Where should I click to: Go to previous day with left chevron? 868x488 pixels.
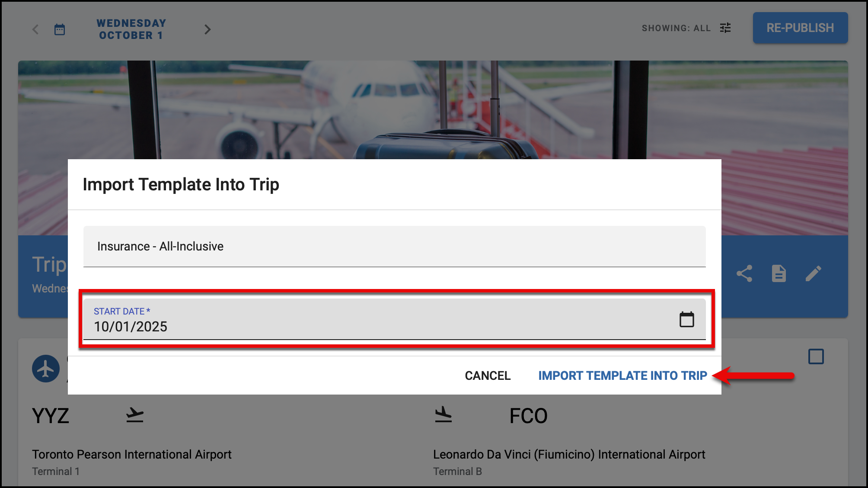pos(35,29)
